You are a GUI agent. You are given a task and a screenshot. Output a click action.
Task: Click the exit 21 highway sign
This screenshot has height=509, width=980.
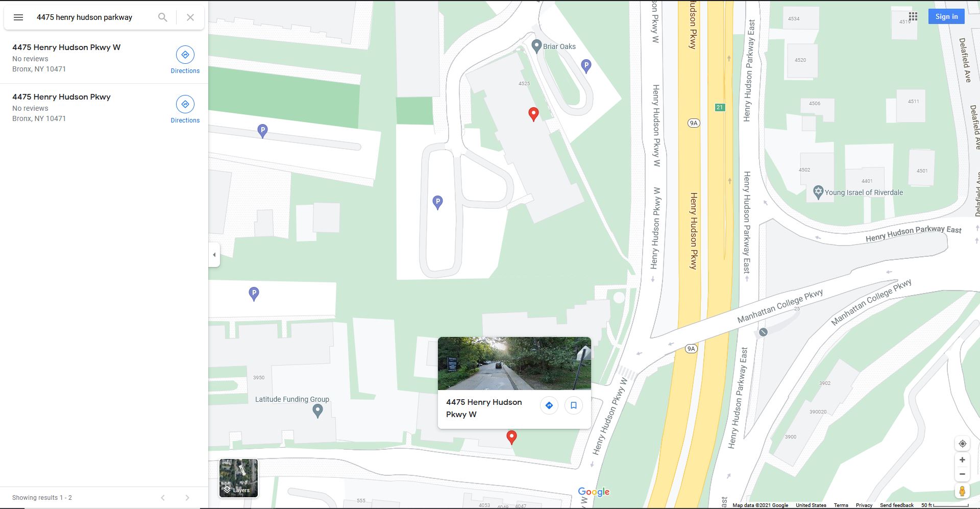(x=720, y=107)
